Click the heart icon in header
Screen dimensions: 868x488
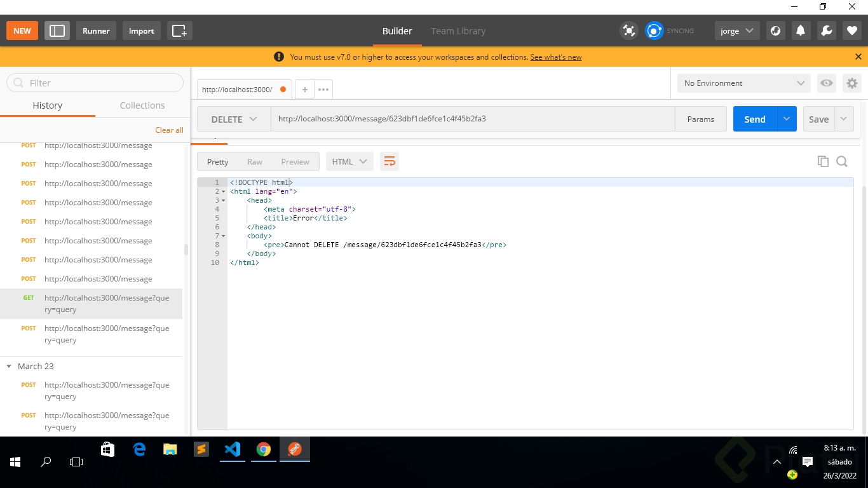(852, 30)
